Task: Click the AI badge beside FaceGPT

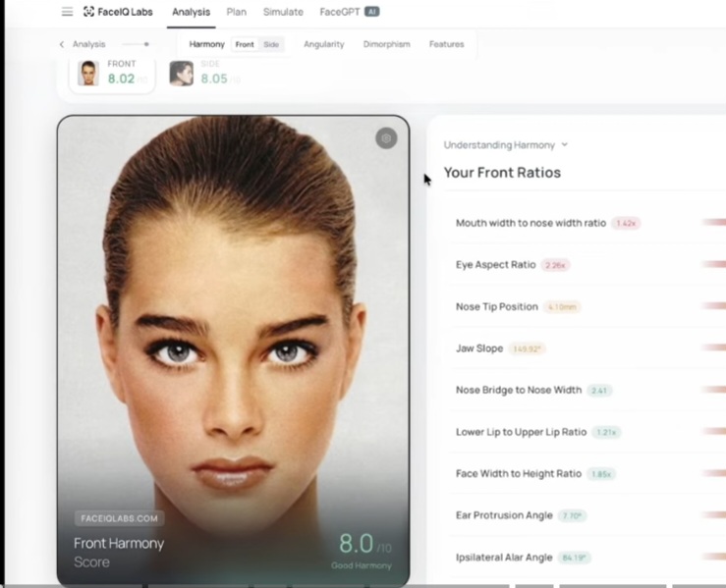Action: (371, 12)
